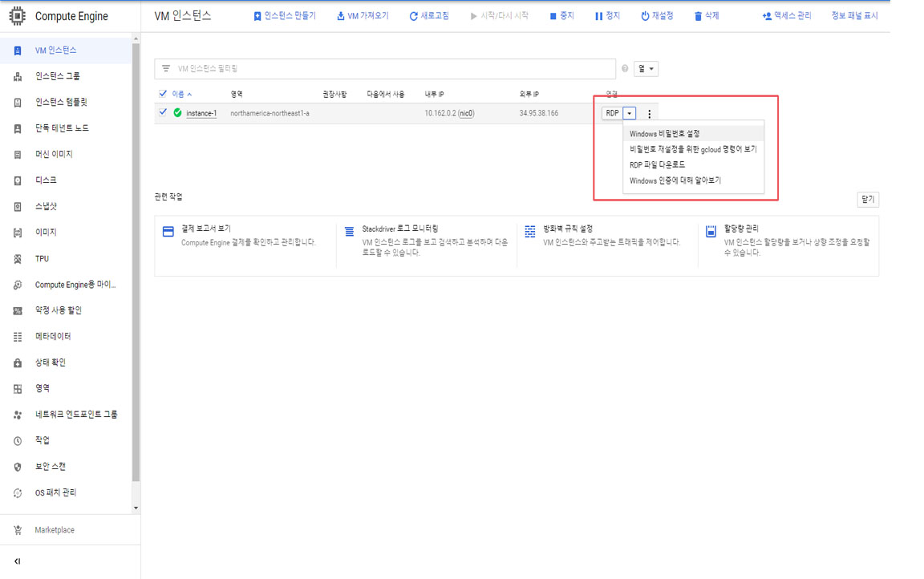Open the 열 columns dropdown

pos(646,69)
